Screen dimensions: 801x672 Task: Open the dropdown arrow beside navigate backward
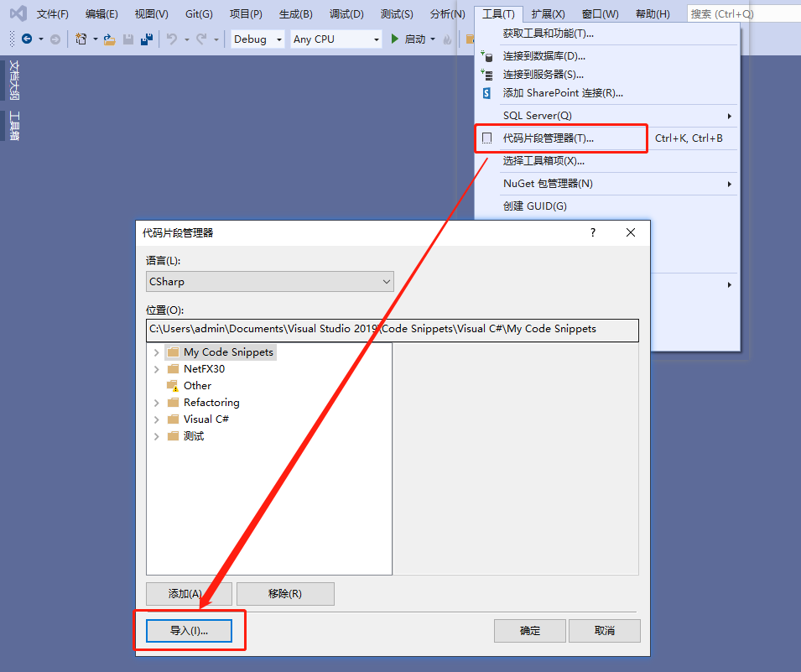(x=41, y=39)
